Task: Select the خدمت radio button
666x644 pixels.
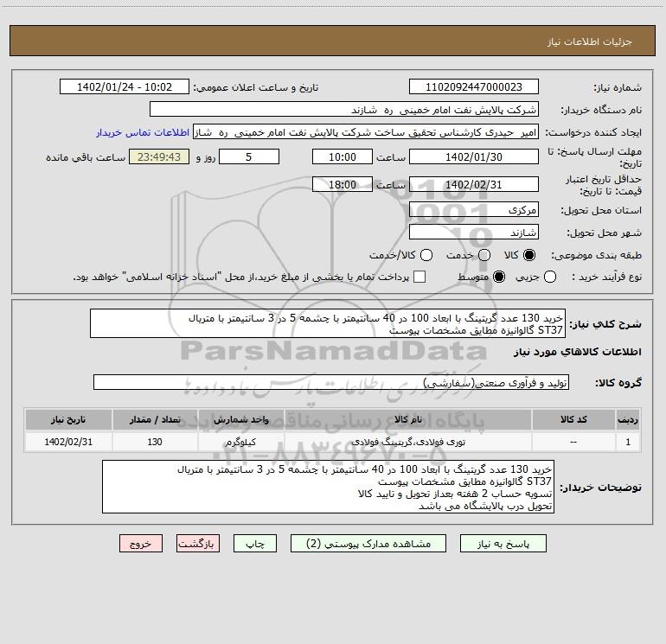Action: tap(484, 255)
